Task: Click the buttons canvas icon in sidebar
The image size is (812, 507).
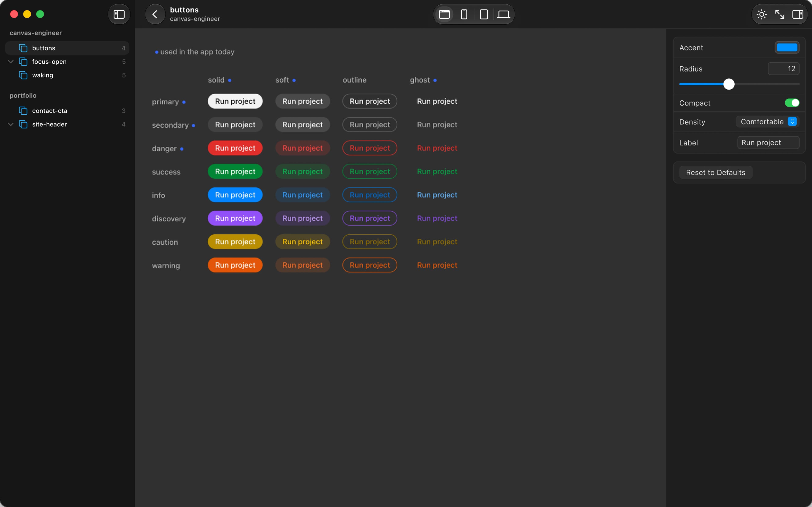Action: pos(23,48)
